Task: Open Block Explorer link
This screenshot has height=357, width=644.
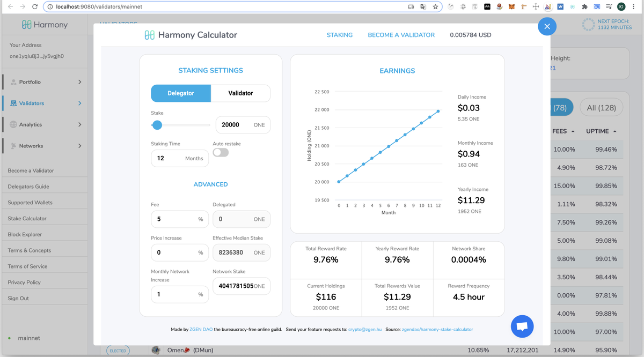Action: [x=25, y=234]
